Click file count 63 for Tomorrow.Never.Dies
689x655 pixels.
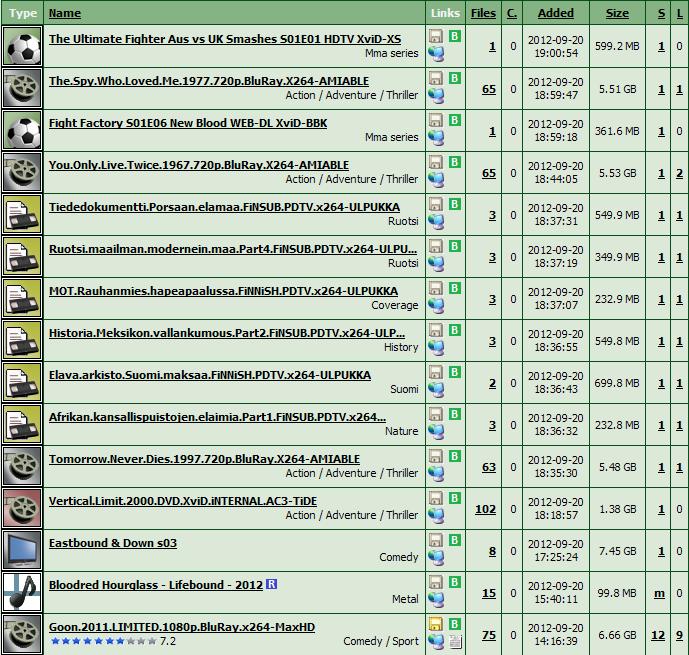(489, 467)
